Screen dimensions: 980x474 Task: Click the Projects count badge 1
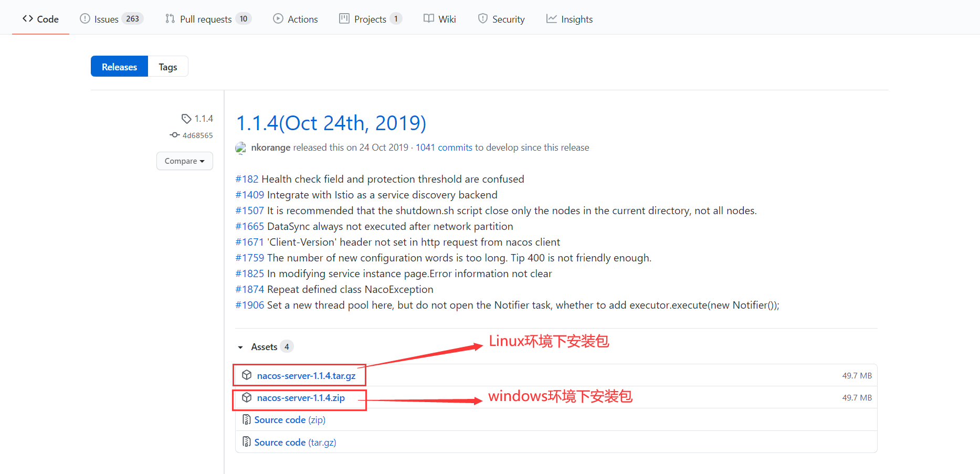[396, 19]
